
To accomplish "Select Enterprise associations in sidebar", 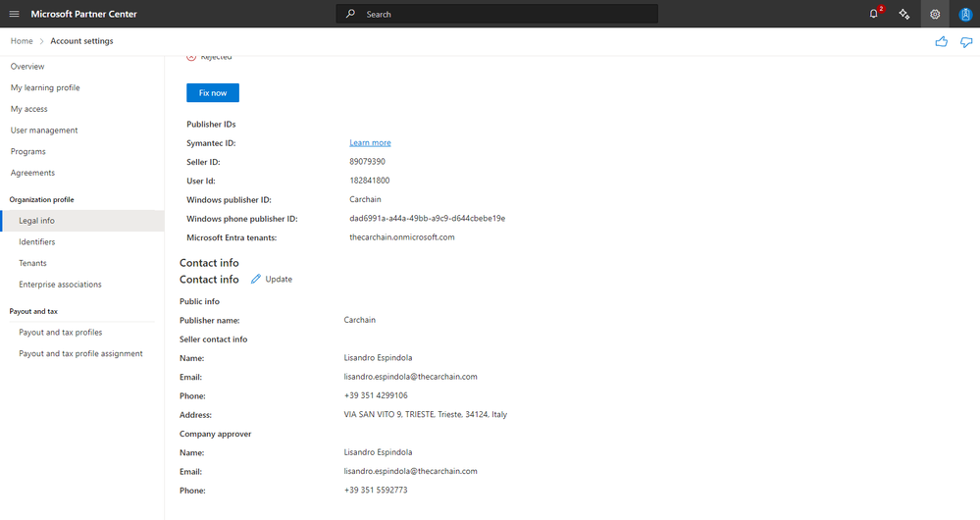I will tap(60, 285).
